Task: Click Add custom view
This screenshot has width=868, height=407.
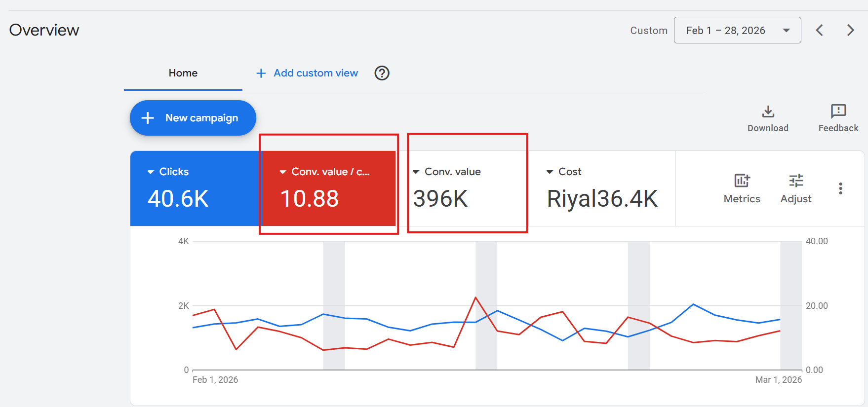Action: 316,73
